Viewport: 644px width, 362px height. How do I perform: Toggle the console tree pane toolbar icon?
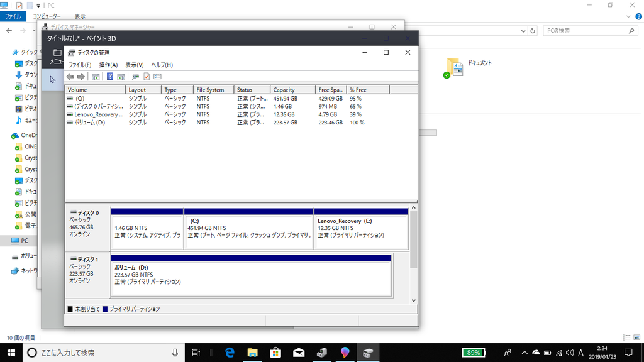tap(96, 77)
